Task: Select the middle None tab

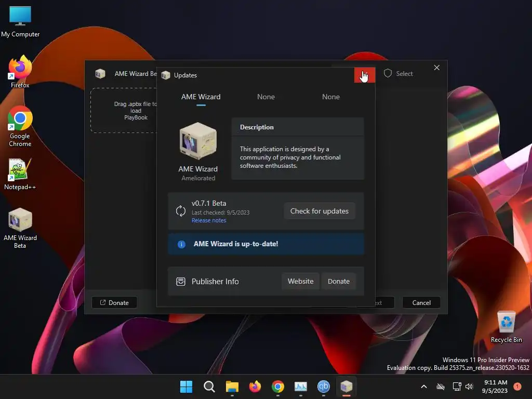Action: coord(266,97)
